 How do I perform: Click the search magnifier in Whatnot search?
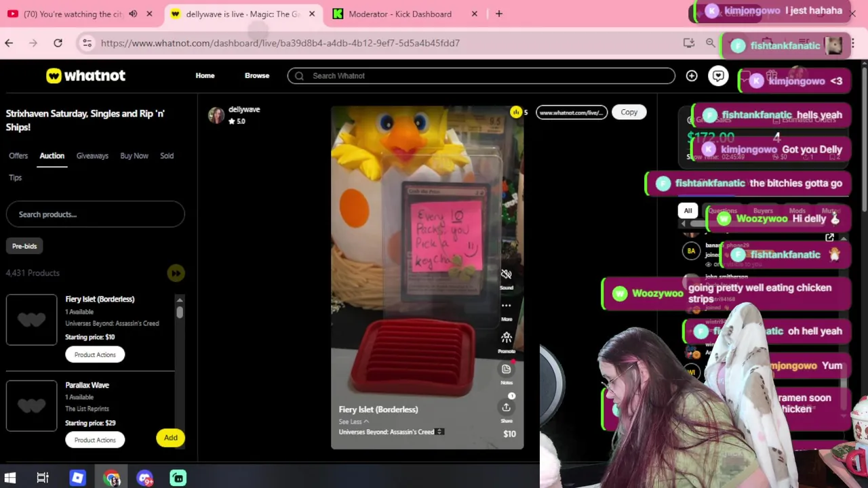pos(299,76)
